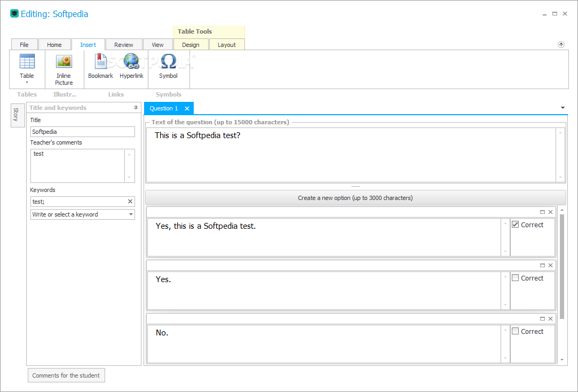Open the Table Tools Design tab
The image size is (578, 392).
point(191,45)
